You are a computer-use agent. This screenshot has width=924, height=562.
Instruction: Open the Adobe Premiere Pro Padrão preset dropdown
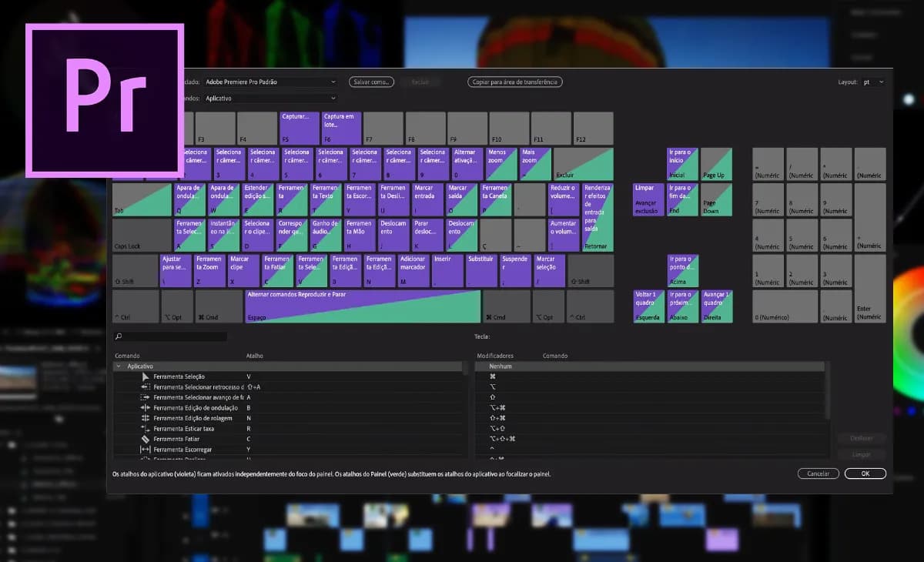point(270,82)
